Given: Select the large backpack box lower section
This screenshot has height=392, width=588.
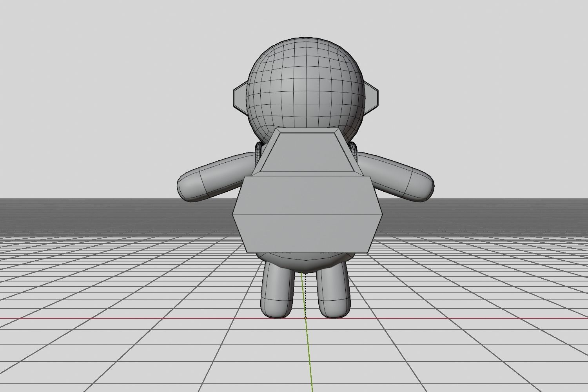Looking at the screenshot, I should pos(307,214).
